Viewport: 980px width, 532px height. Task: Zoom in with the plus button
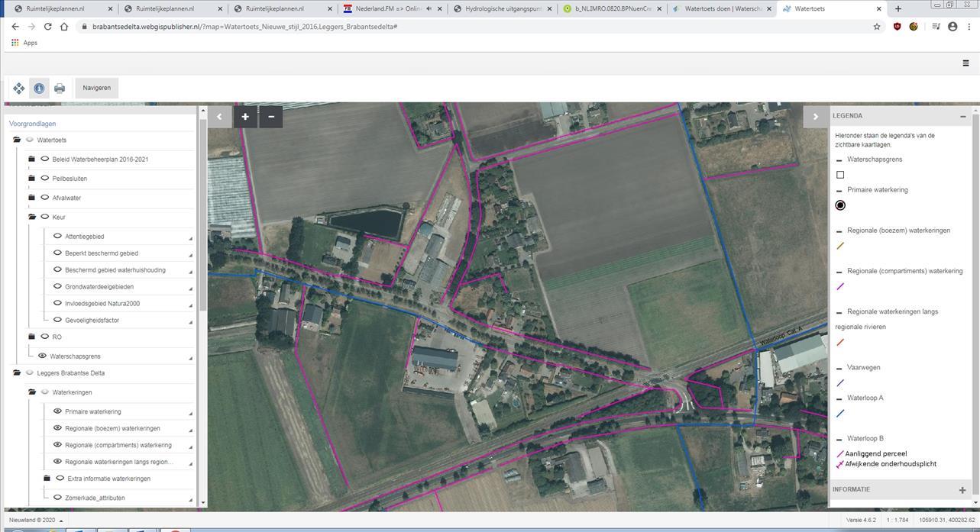(x=245, y=117)
